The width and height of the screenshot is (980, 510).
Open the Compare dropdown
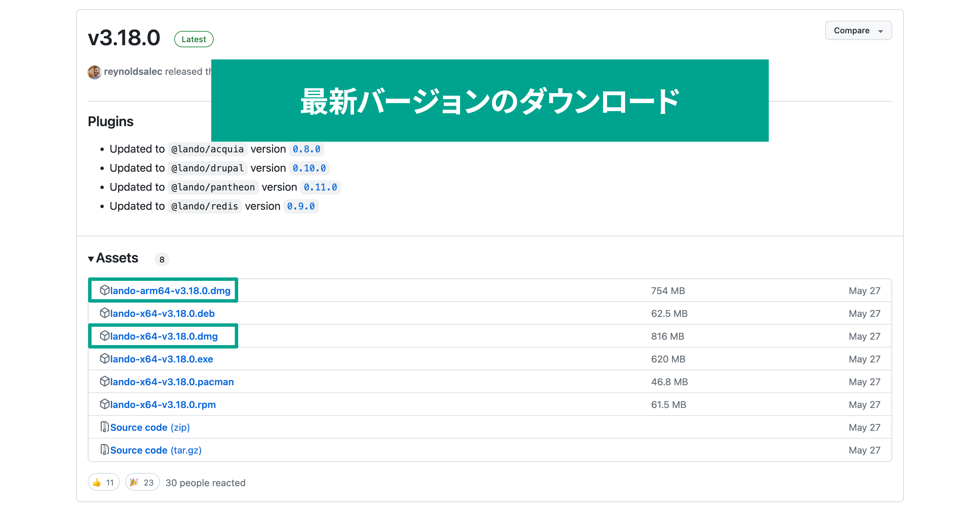(x=858, y=30)
